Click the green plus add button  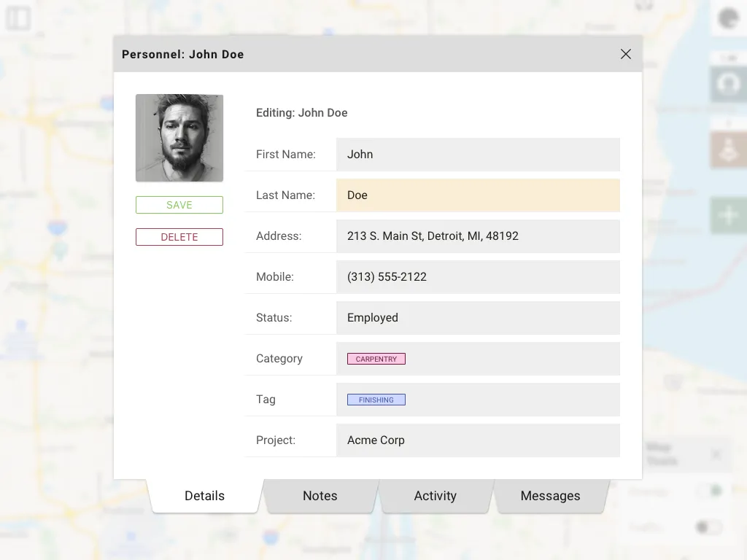(x=729, y=215)
